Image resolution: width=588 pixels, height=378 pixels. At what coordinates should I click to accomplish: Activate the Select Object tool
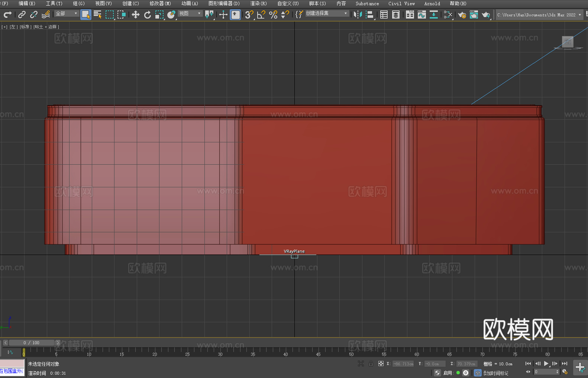click(86, 15)
